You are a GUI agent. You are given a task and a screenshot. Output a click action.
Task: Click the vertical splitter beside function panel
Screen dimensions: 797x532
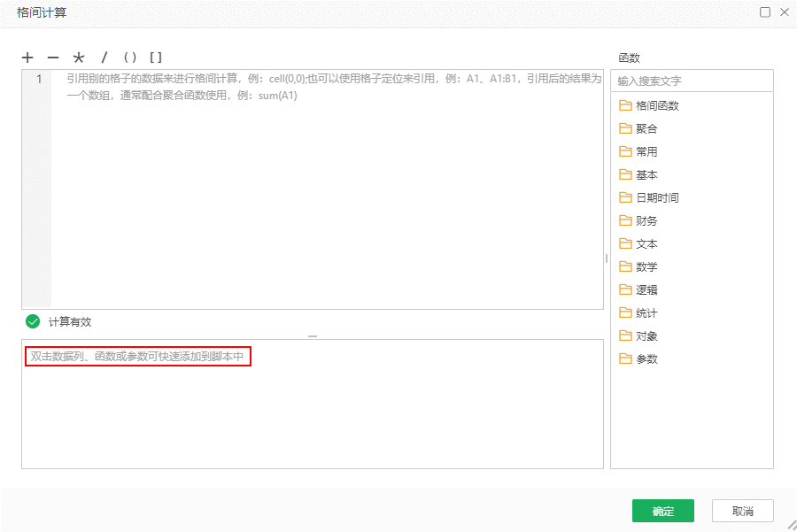[607, 258]
